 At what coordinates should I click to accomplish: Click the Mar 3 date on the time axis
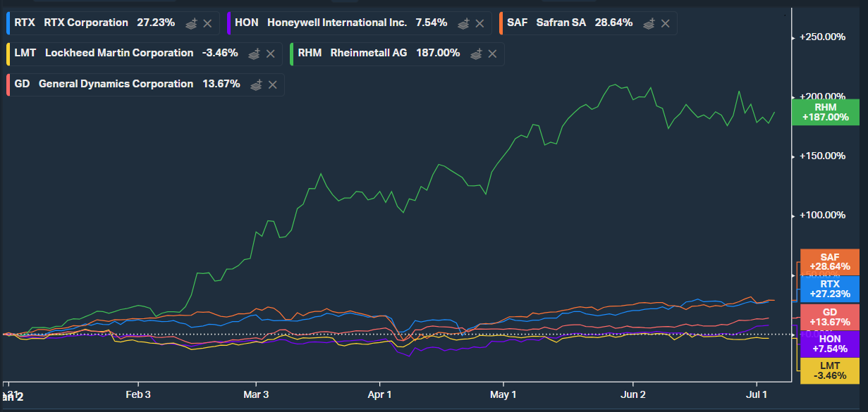pyautogui.click(x=256, y=394)
